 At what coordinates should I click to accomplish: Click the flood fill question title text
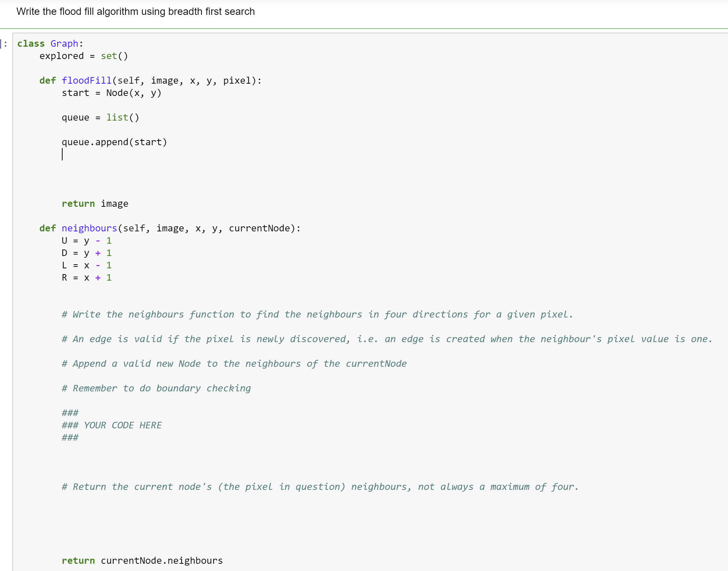point(135,11)
